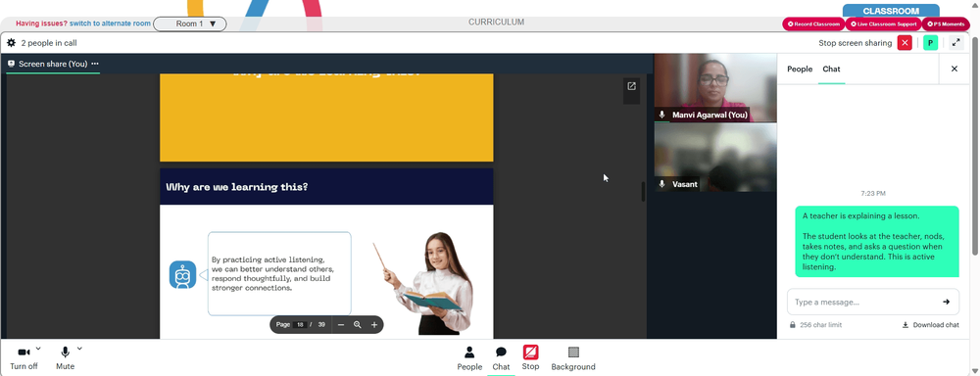Image resolution: width=980 pixels, height=376 pixels.
Task: Zoom in the PDF with plus icon
Action: pyautogui.click(x=374, y=325)
